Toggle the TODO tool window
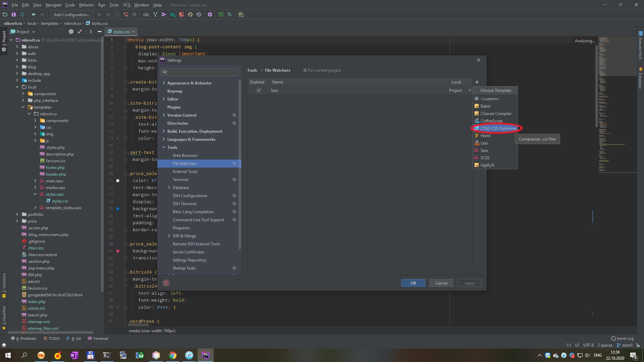This screenshot has height=362, width=644. click(x=52, y=339)
